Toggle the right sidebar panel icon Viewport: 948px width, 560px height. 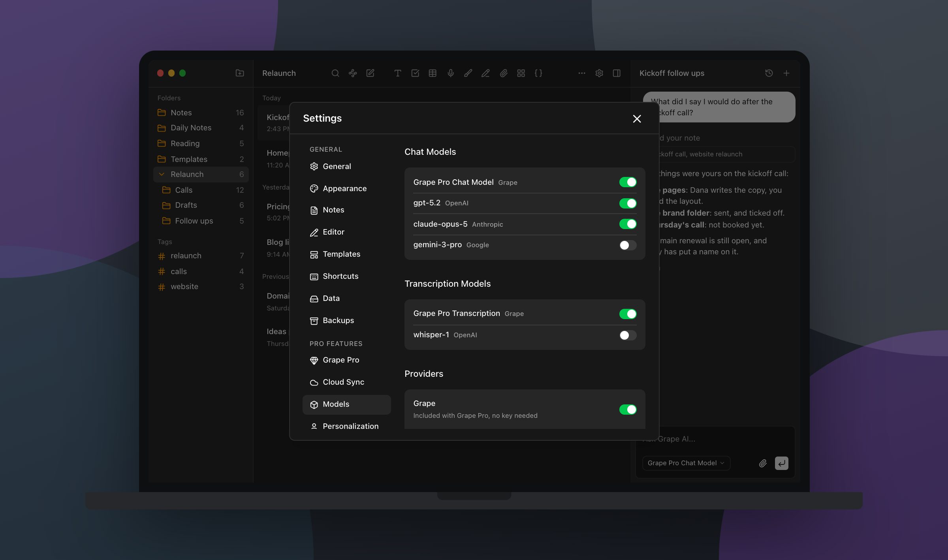(617, 73)
